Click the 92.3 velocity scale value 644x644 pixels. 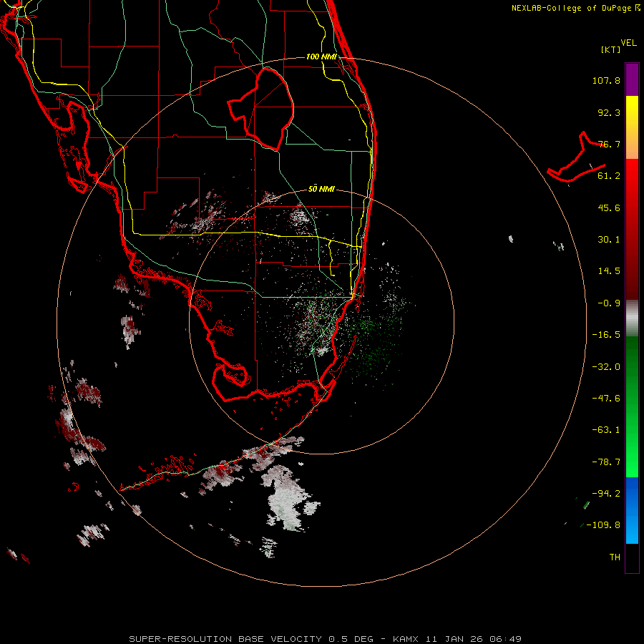[609, 112]
